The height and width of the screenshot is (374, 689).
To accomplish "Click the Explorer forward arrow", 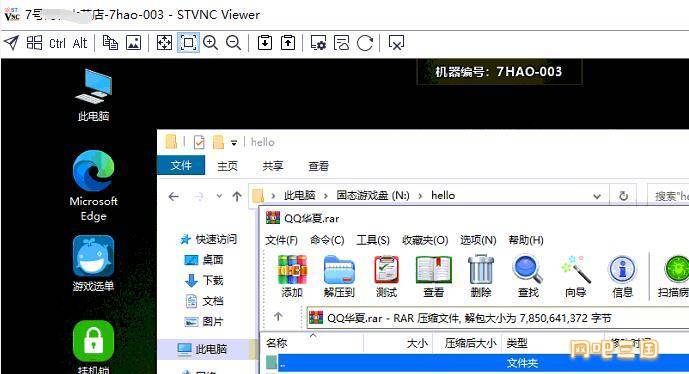I will [x=199, y=196].
